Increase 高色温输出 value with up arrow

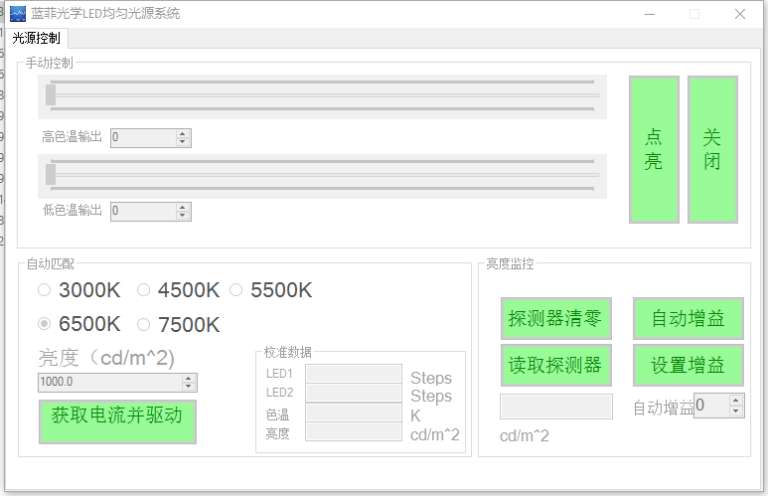pos(183,133)
